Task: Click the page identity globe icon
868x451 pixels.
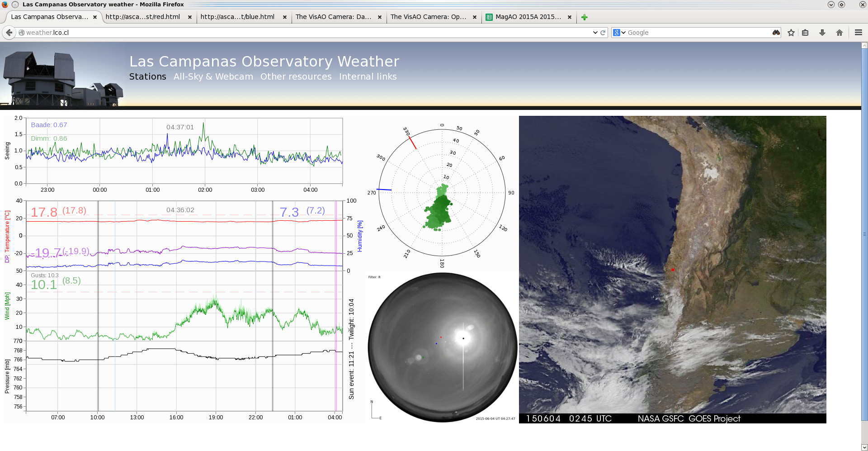Action: tap(21, 33)
